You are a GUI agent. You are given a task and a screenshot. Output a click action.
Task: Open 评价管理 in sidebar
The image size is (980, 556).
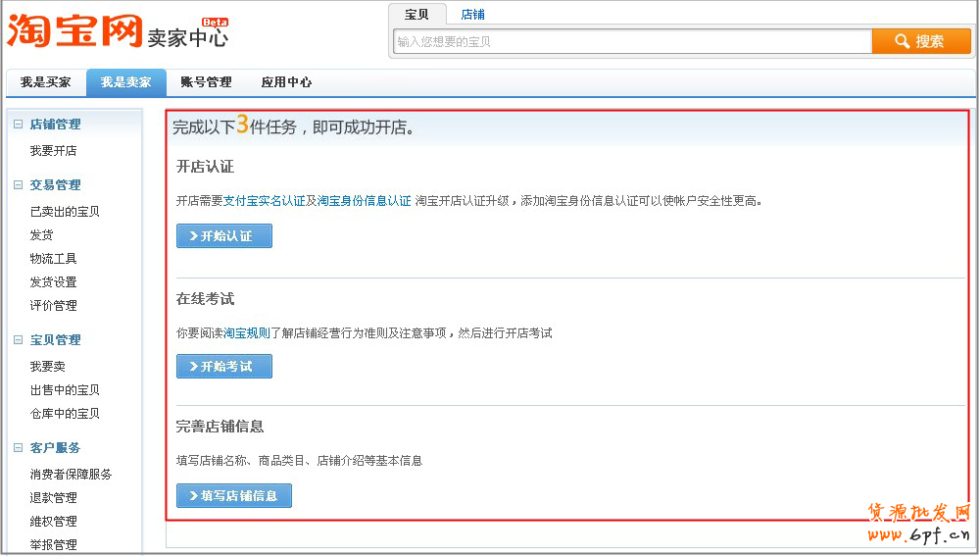coord(53,306)
